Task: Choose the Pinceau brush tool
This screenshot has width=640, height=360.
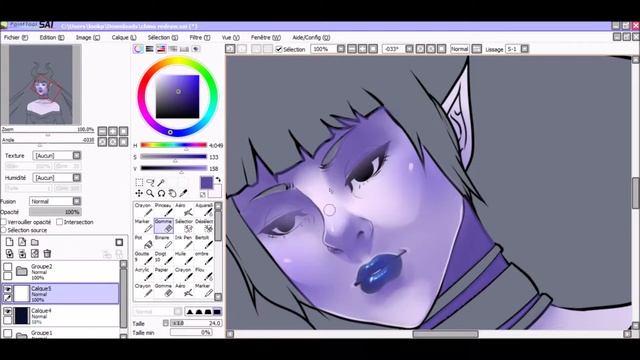Action: pos(164,209)
